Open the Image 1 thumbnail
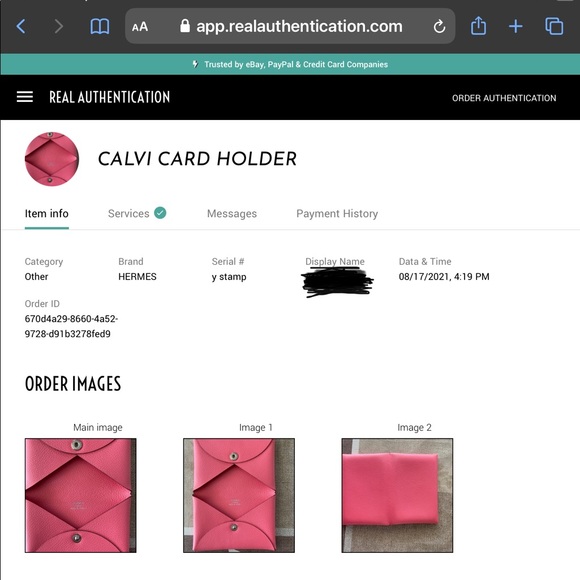Image resolution: width=580 pixels, height=580 pixels. [239, 495]
